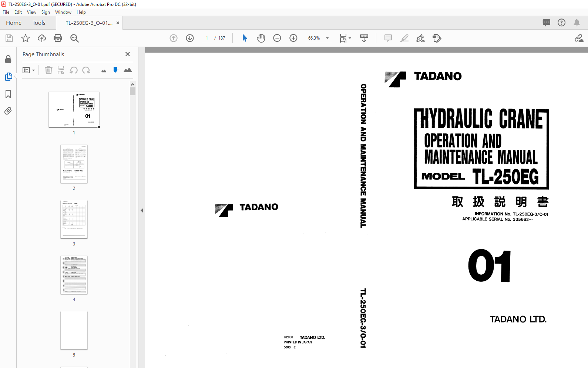Rotate page clockwise in thumbnails panel
The image size is (588, 368).
tap(86, 70)
